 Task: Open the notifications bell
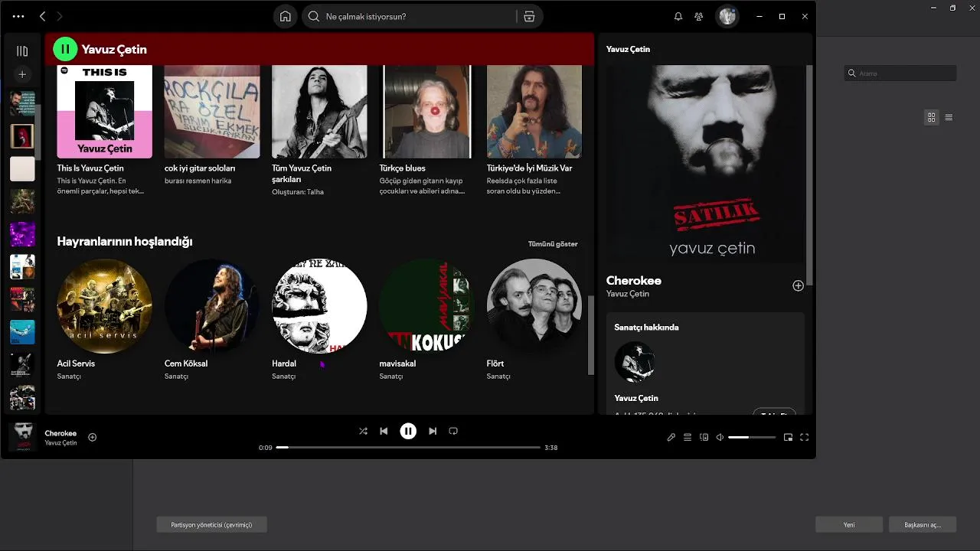coord(678,16)
